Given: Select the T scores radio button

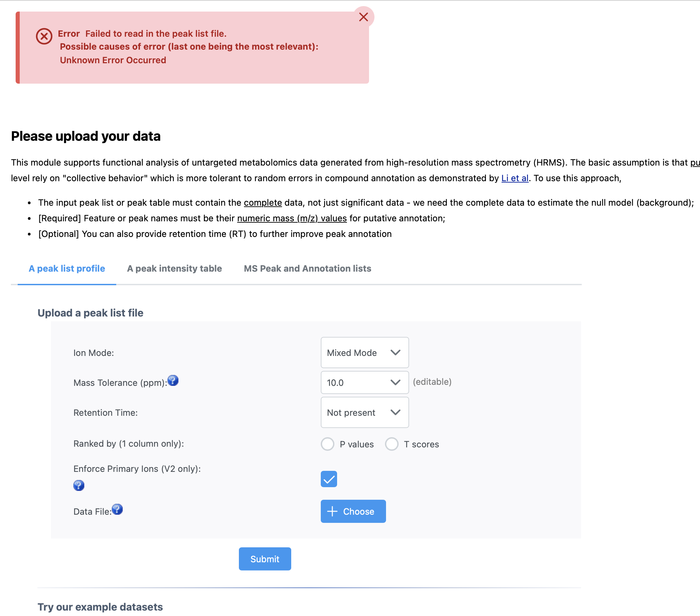Looking at the screenshot, I should click(x=391, y=444).
